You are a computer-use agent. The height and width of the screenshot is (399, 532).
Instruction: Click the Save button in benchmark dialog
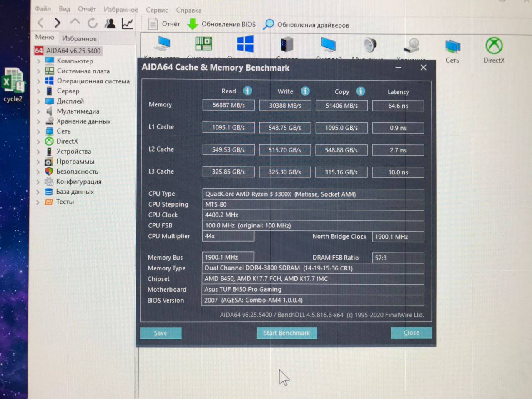tap(161, 333)
